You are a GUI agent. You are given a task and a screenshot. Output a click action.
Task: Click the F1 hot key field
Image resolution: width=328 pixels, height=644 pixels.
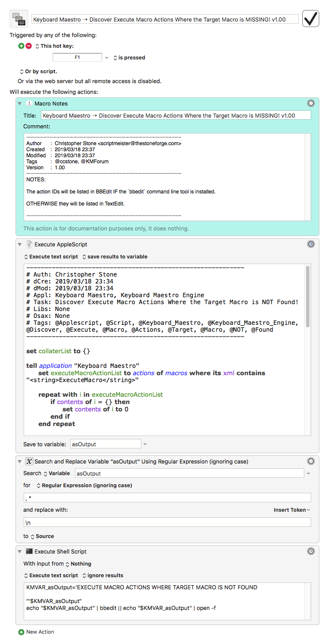[x=77, y=57]
